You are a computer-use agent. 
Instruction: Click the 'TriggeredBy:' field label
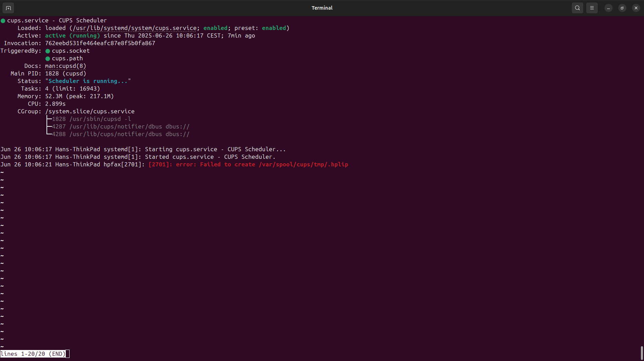click(21, 51)
